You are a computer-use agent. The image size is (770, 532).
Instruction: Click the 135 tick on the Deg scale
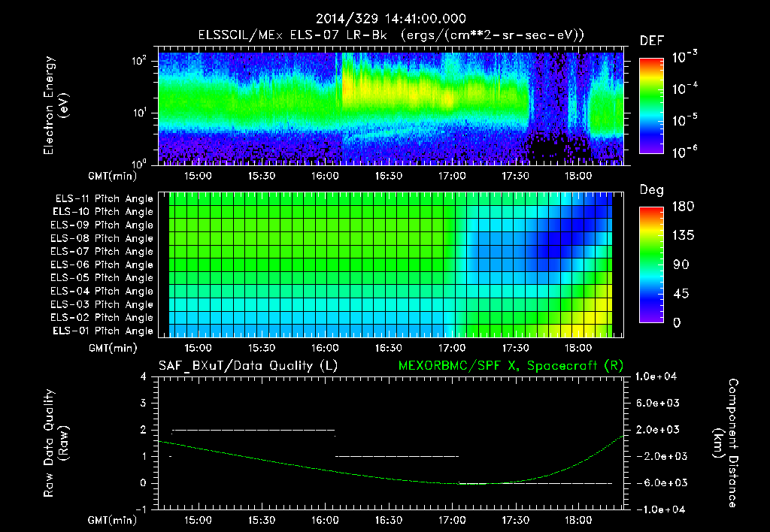click(683, 236)
